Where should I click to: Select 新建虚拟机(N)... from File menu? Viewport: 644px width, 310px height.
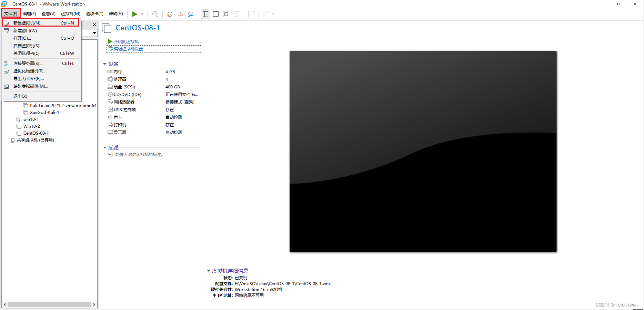click(41, 23)
